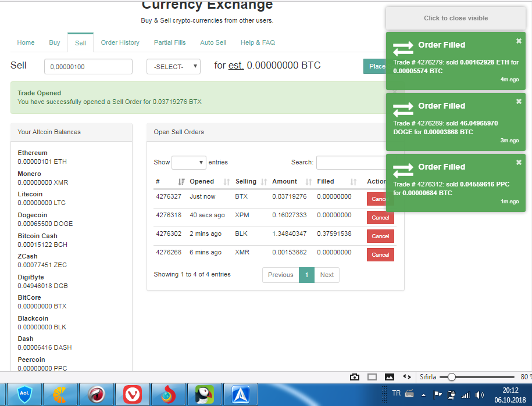The height and width of the screenshot is (406, 532).
Task: Open Auto Sell tab
Action: (213, 43)
